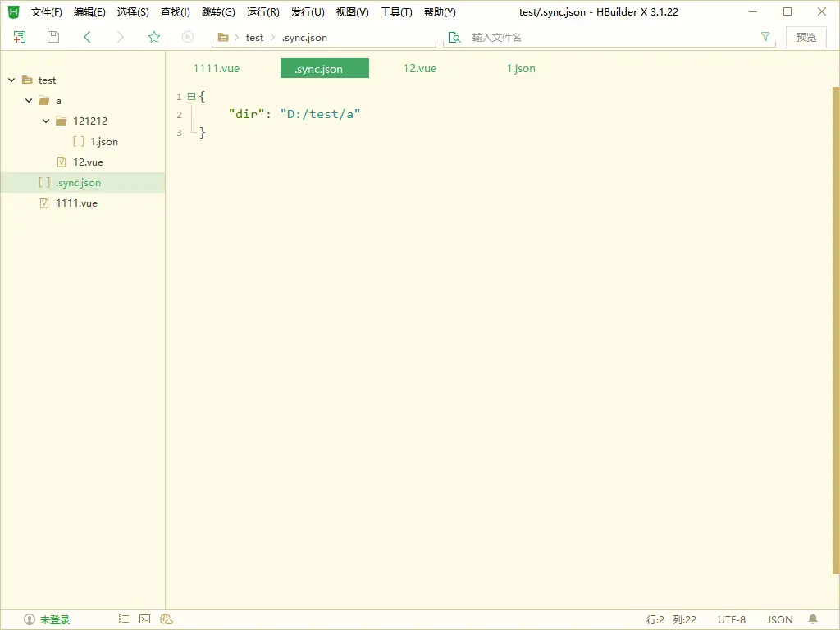Click the editor vertical scrollbar

click(836, 330)
